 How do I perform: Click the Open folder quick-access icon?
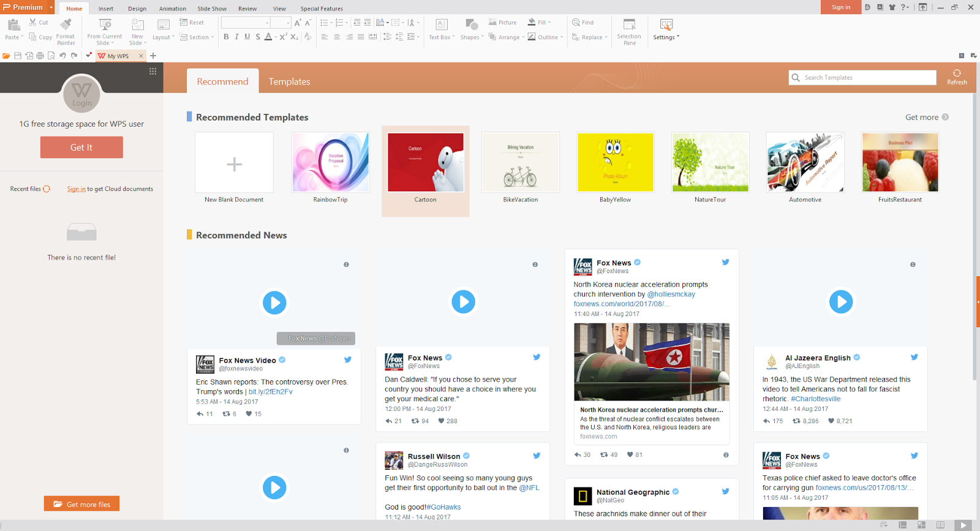click(x=6, y=56)
